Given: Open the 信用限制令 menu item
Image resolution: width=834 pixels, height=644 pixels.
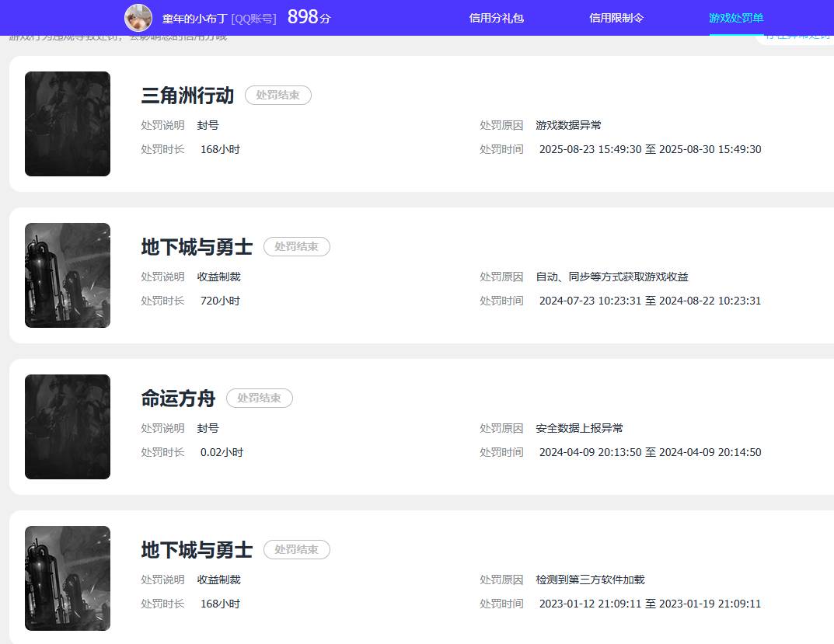Looking at the screenshot, I should tap(616, 18).
